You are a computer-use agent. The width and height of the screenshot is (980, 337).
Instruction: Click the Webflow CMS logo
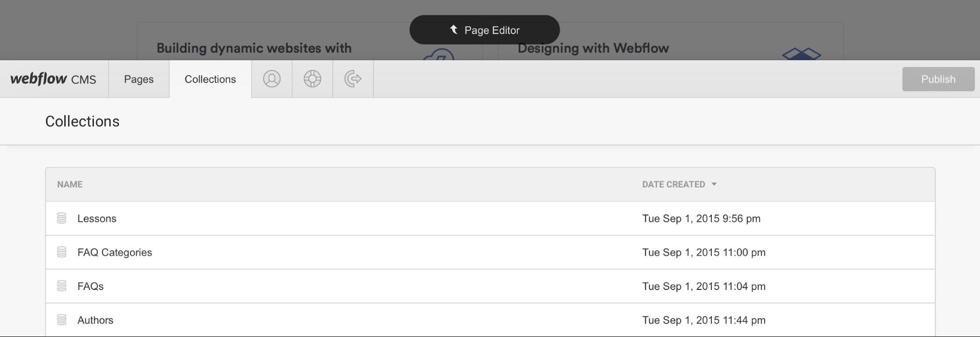[53, 79]
